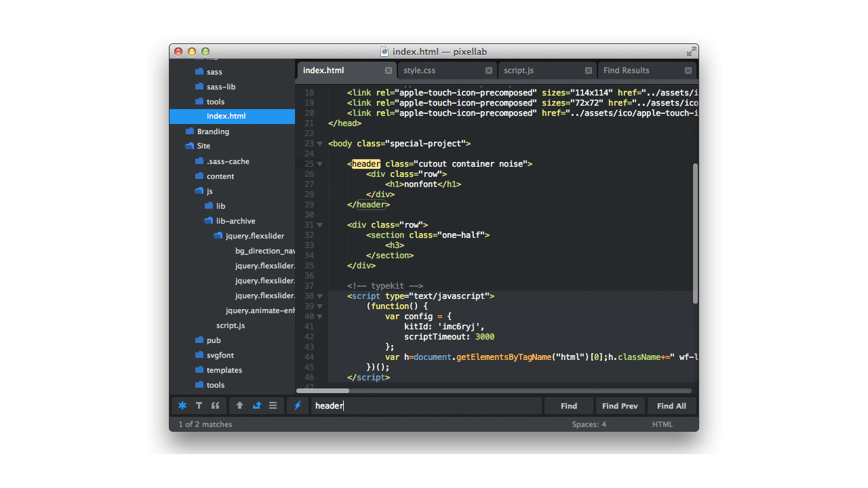This screenshot has height=488, width=868.
Task: Click the jquery.flexslider open folder icon
Action: pos(218,236)
